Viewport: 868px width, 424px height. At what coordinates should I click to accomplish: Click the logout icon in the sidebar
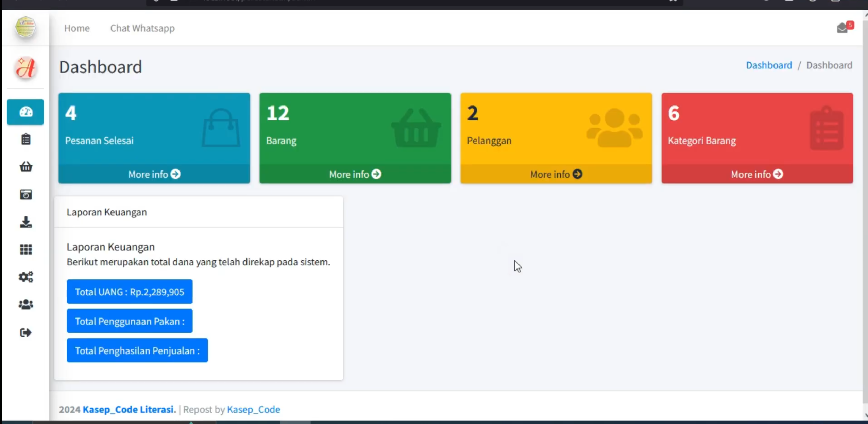pos(26,332)
